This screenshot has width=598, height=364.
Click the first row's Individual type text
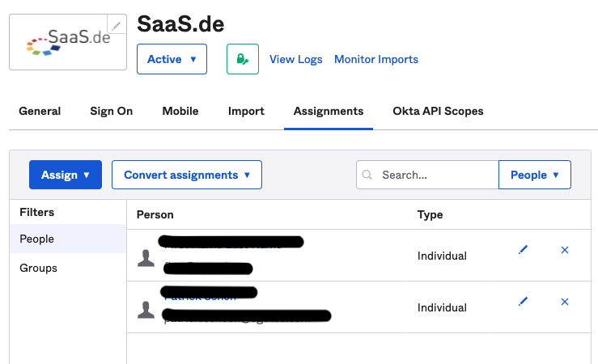[442, 256]
